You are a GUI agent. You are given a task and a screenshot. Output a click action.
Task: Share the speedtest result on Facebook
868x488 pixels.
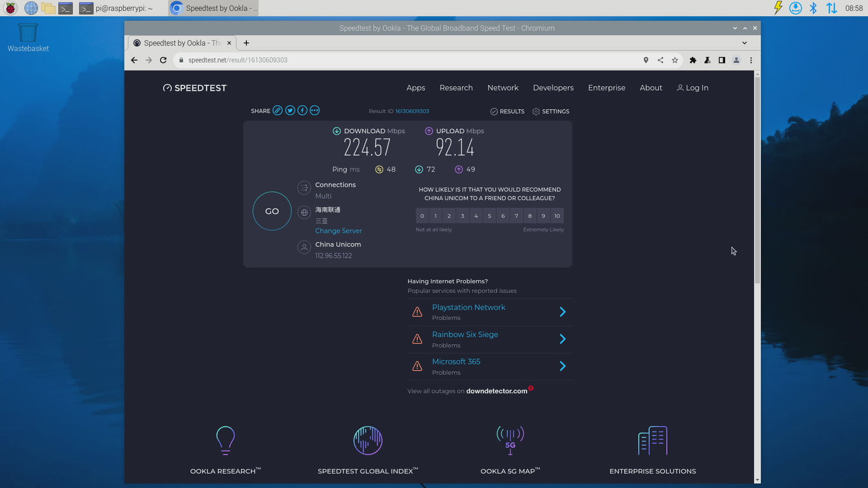(302, 110)
